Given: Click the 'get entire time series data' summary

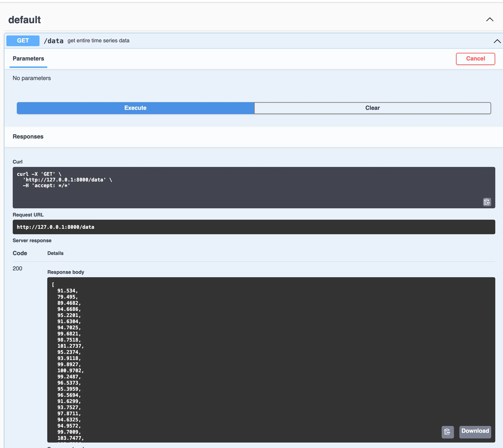Looking at the screenshot, I should click(x=98, y=41).
